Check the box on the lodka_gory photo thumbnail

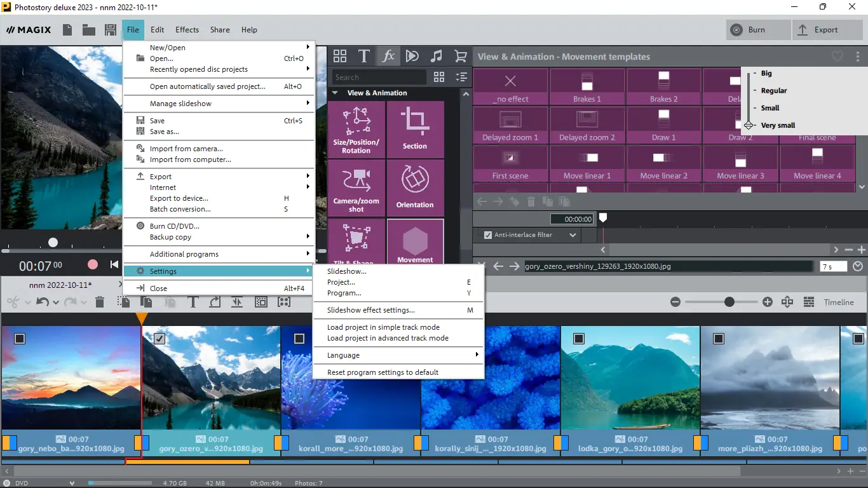tap(579, 339)
